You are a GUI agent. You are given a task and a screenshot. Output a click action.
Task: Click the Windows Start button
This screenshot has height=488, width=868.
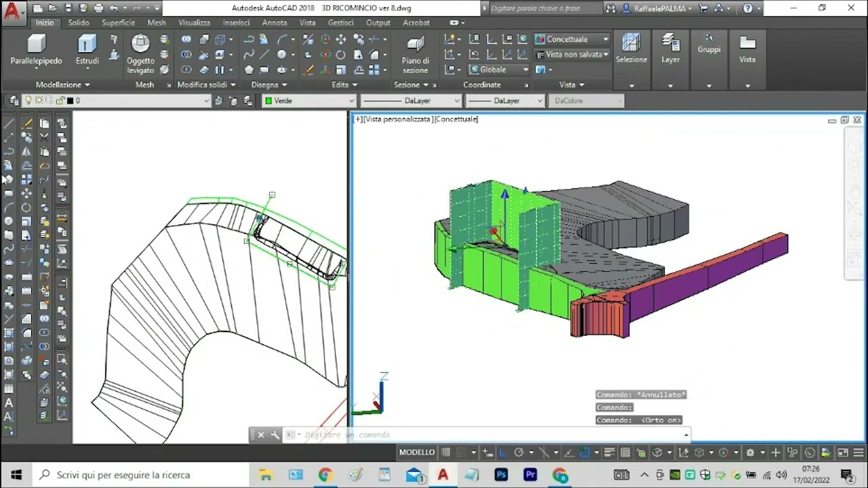coord(16,475)
